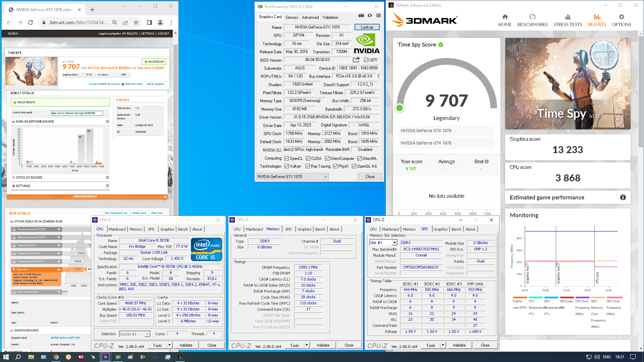
Task: Click info icon beside Best score
Action: click(487, 162)
